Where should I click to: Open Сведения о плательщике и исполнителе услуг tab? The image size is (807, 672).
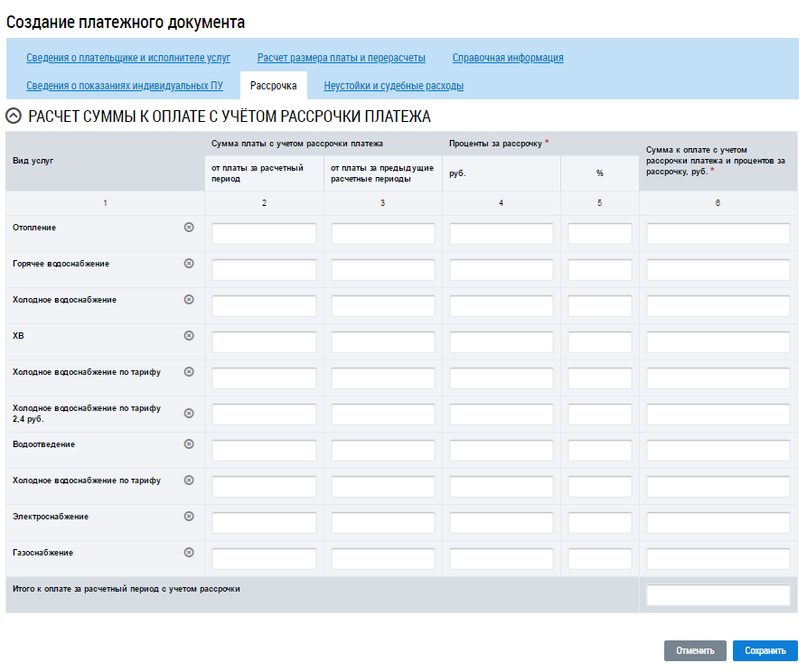(x=128, y=58)
